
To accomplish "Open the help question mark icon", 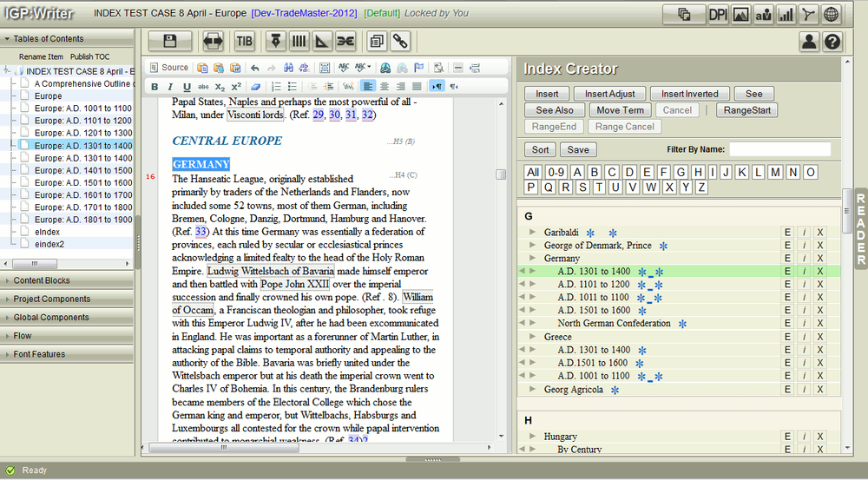I will coord(832,42).
